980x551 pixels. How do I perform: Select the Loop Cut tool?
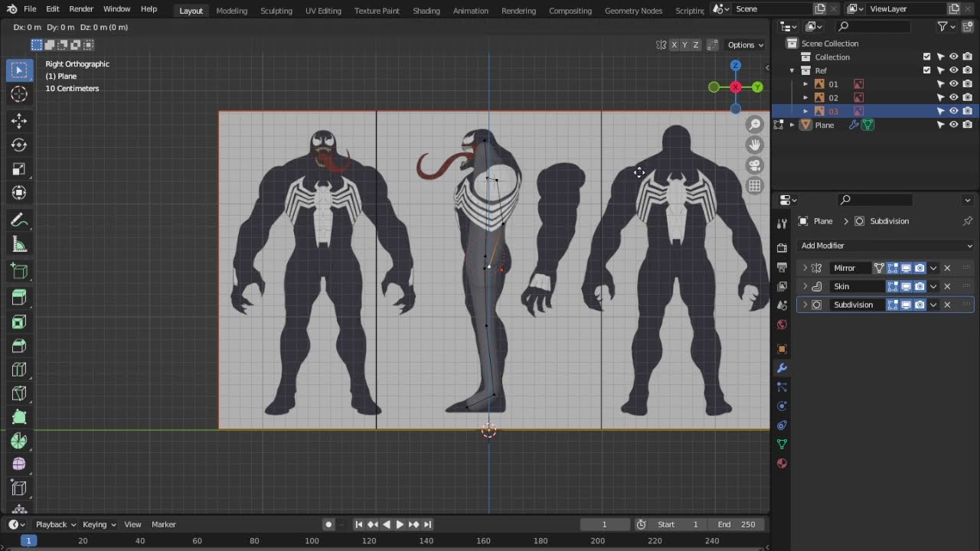19,370
